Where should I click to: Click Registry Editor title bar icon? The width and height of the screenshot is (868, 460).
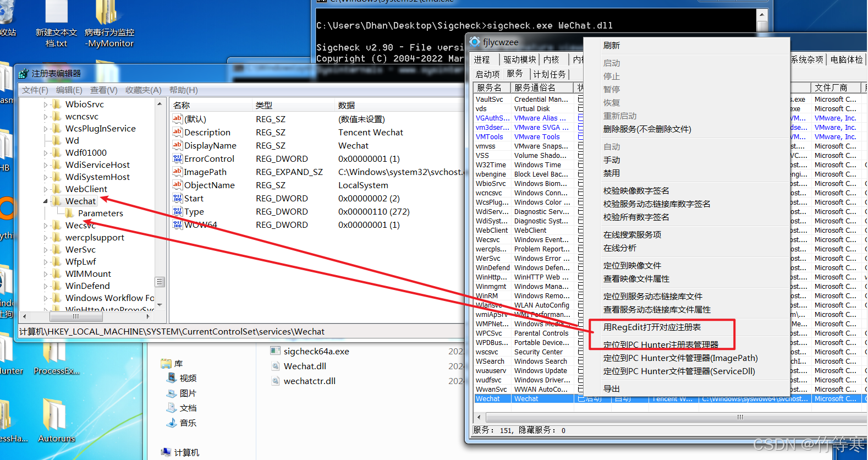[x=23, y=73]
